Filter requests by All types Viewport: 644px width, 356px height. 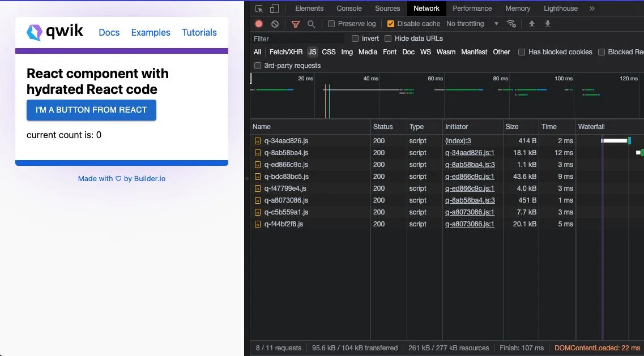[x=257, y=52]
